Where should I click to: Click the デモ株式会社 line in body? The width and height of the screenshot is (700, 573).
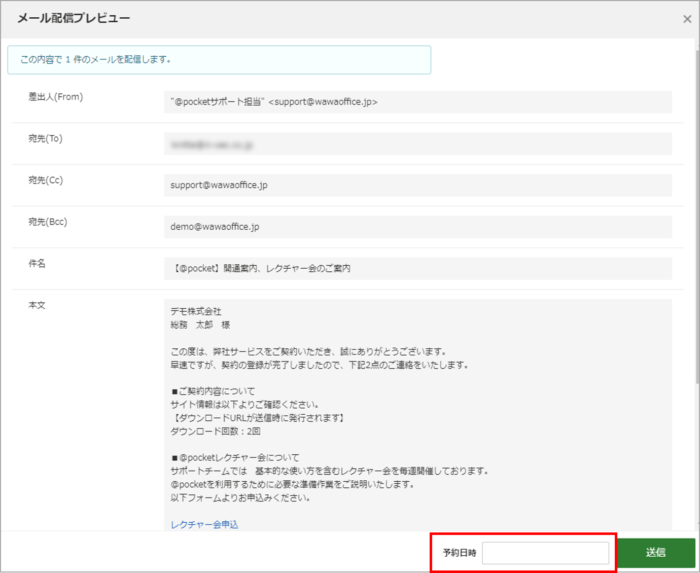(196, 311)
